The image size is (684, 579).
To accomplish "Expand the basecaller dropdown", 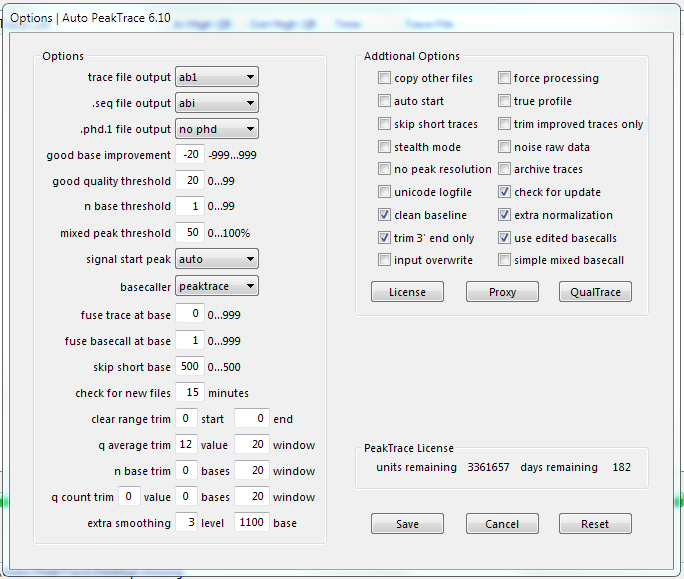I will click(217, 286).
